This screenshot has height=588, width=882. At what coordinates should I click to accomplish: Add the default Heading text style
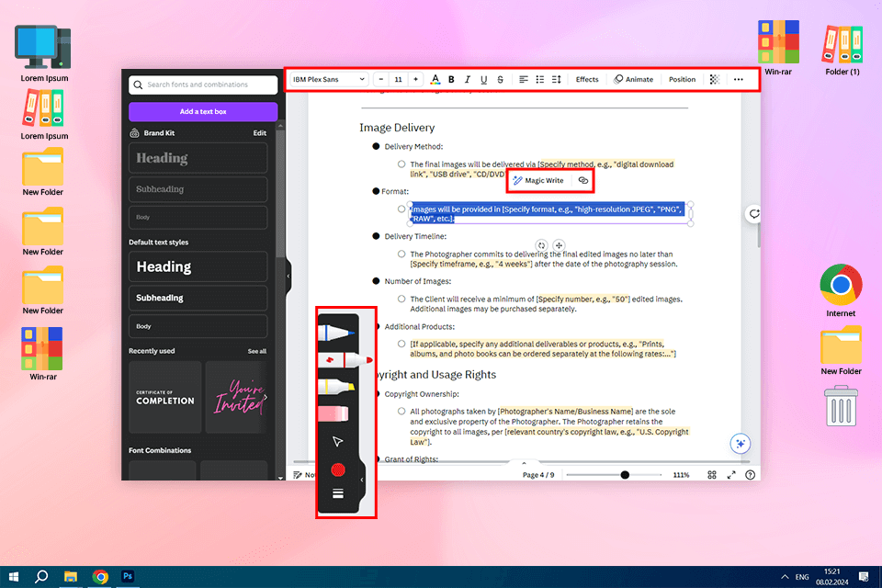tap(198, 266)
